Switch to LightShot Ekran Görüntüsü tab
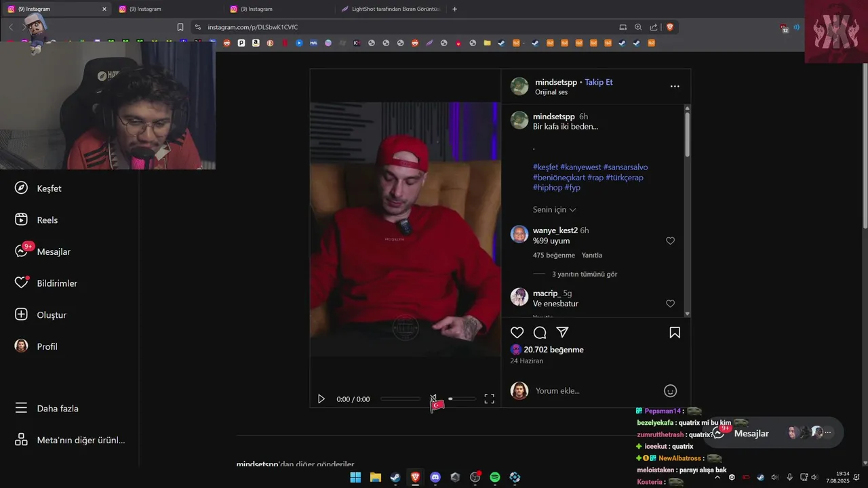 click(x=391, y=9)
